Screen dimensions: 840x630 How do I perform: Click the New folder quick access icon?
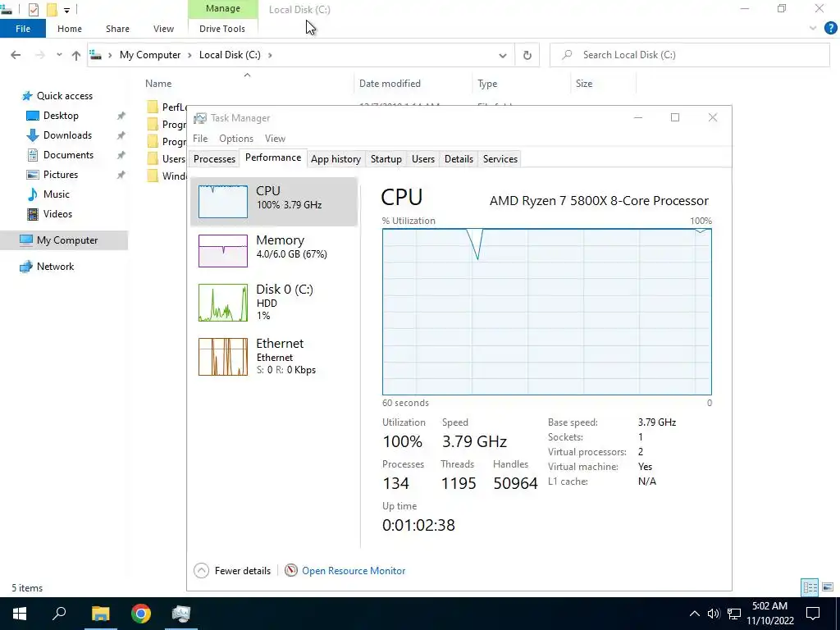(x=52, y=9)
